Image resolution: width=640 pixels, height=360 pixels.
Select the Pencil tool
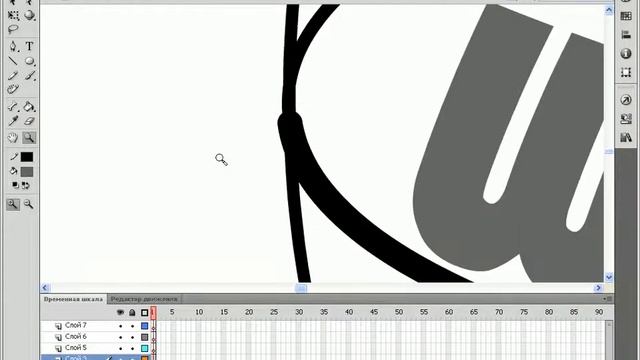coord(13,76)
